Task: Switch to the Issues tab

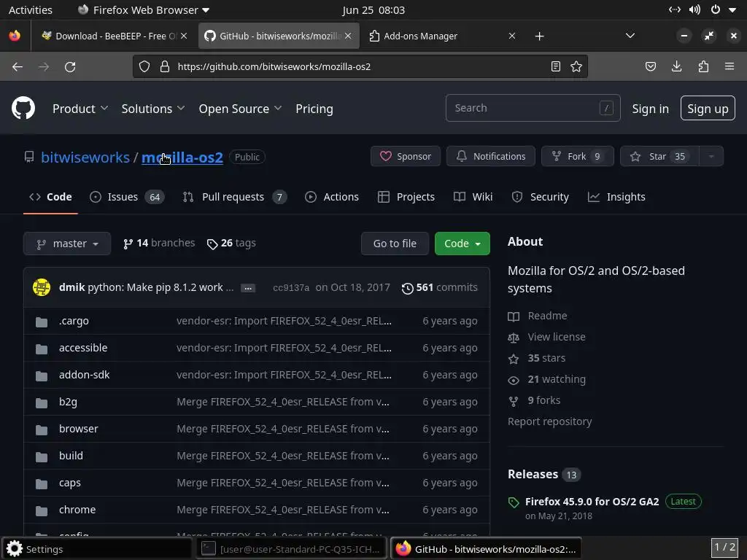Action: coord(127,197)
